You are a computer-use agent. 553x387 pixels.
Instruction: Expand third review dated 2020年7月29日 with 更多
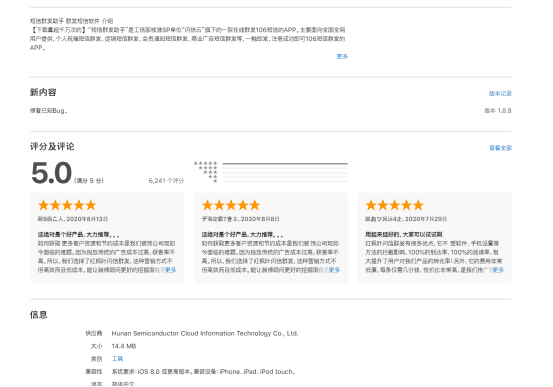click(498, 270)
